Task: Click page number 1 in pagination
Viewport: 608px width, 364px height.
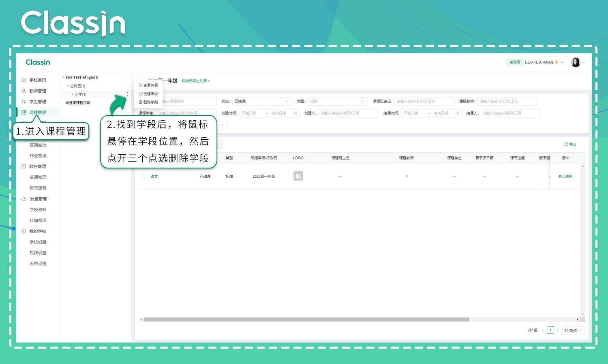Action: (x=550, y=330)
